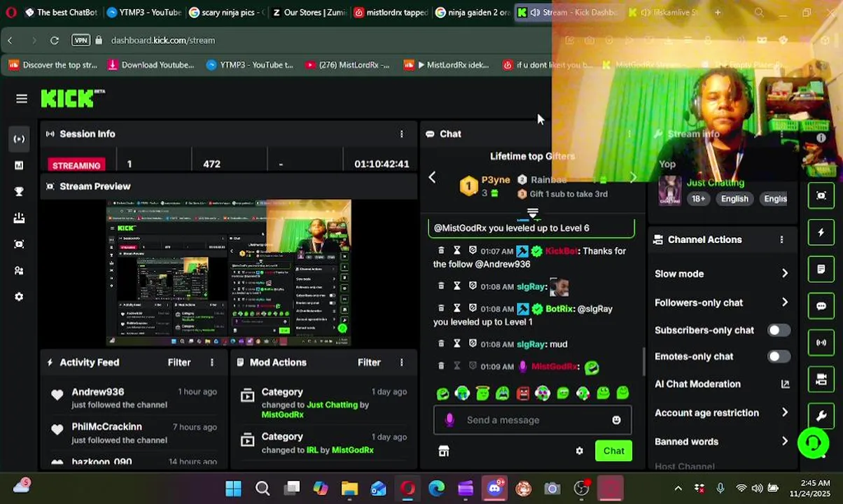This screenshot has width=843, height=504.
Task: Open taskbar Search
Action: coord(263,489)
